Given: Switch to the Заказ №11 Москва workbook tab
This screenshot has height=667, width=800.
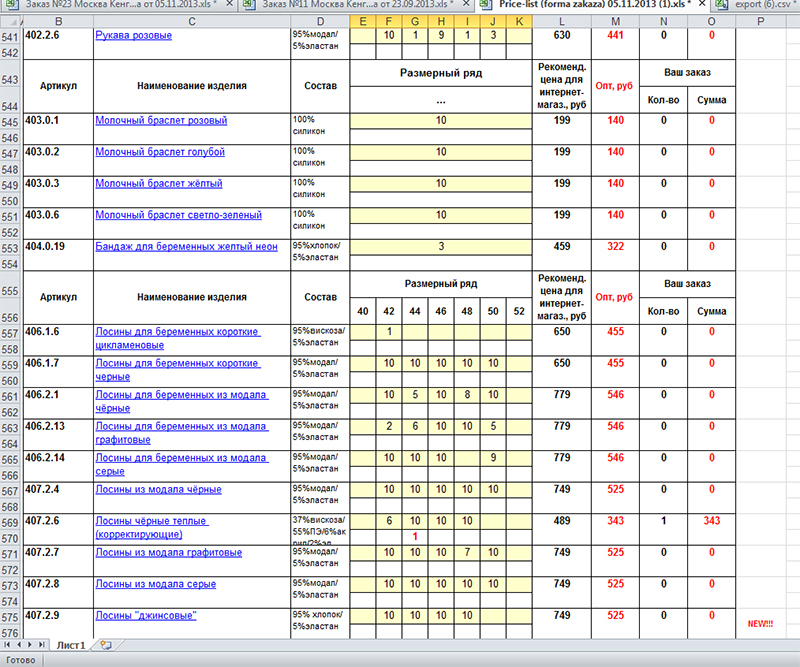Looking at the screenshot, I should pos(356,5).
